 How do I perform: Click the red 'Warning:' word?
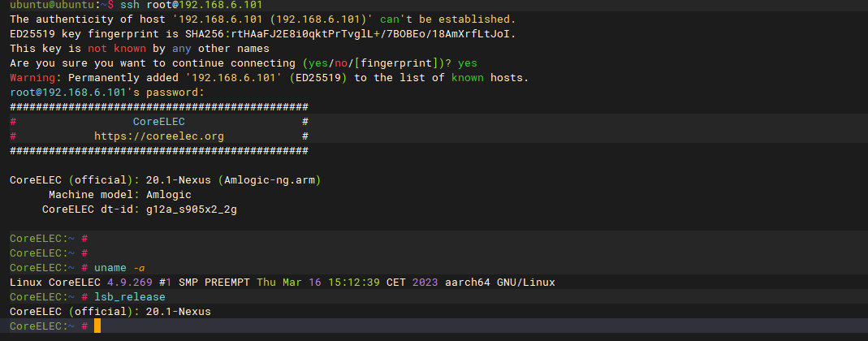[x=36, y=78]
